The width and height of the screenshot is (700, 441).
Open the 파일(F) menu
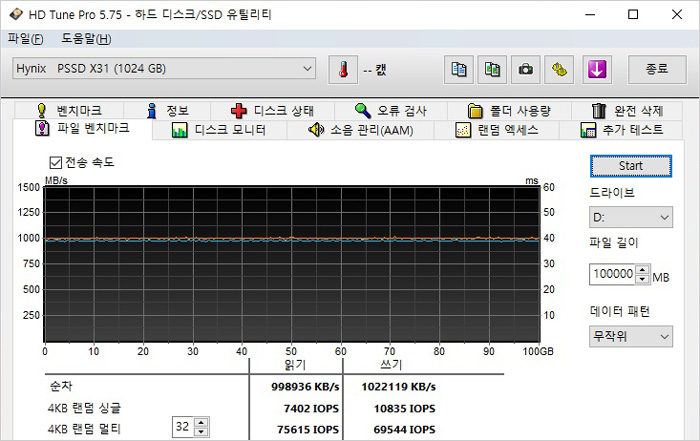pyautogui.click(x=25, y=39)
